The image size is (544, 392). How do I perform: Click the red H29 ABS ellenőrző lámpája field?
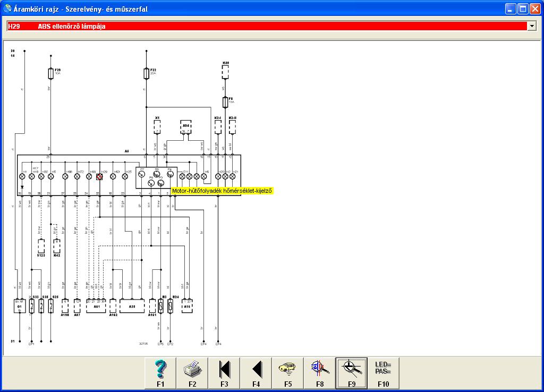tap(267, 26)
